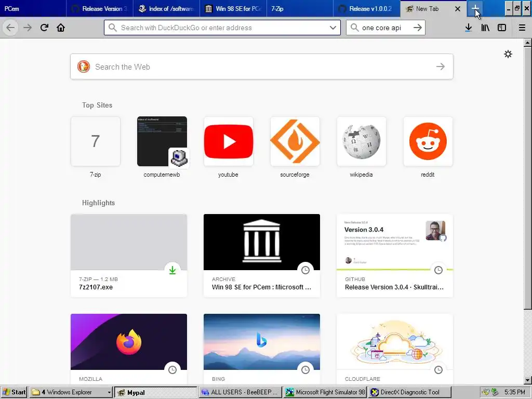This screenshot has height=399, width=532.
Task: Expand the address bar history dropdown
Action: tap(333, 28)
